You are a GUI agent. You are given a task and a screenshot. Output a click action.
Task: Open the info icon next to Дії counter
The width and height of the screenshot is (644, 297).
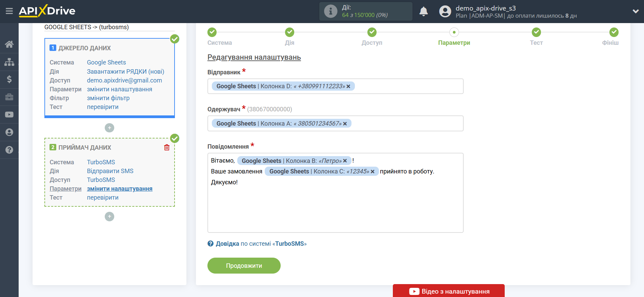(x=330, y=11)
